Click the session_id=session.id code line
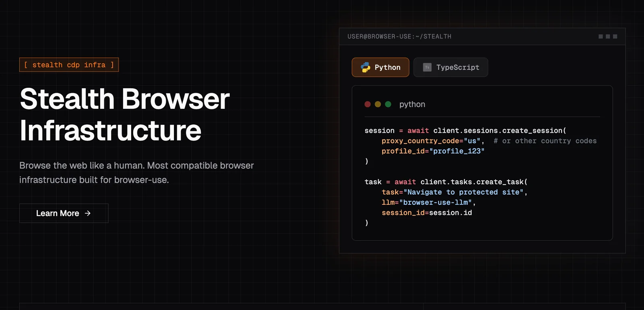Screen dimensions: 644x310 tap(427, 213)
